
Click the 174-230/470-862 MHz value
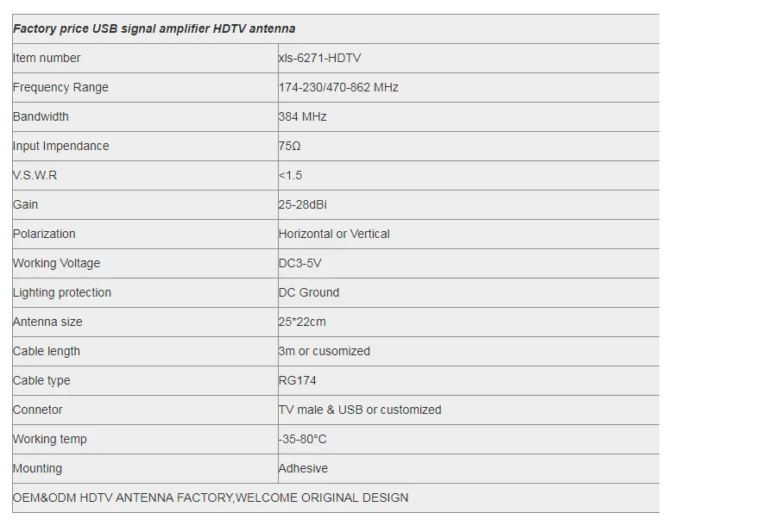pyautogui.click(x=338, y=87)
